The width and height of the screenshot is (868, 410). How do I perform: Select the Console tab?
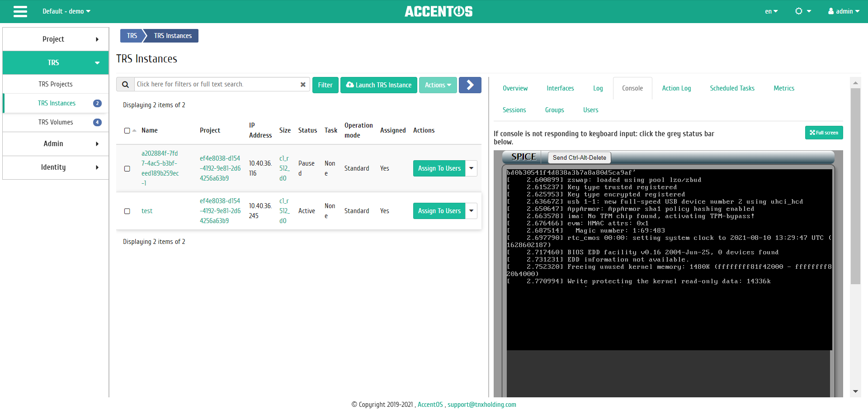632,88
